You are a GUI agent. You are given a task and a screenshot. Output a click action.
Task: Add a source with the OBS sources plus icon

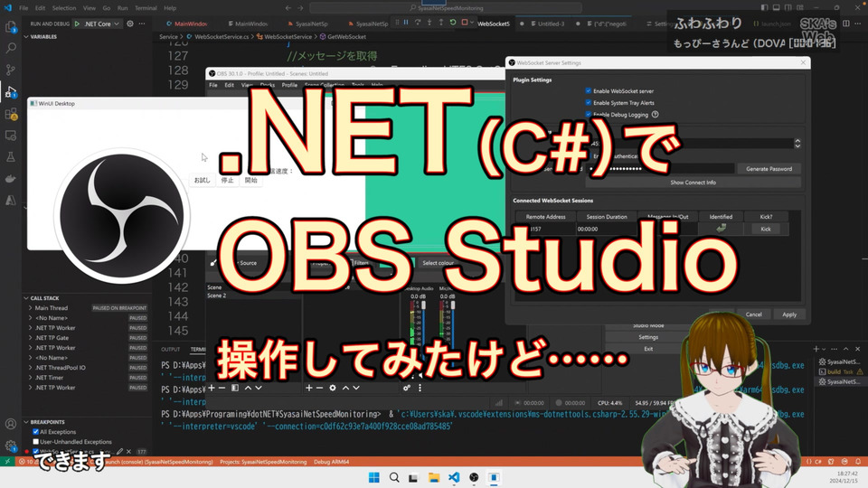[309, 388]
